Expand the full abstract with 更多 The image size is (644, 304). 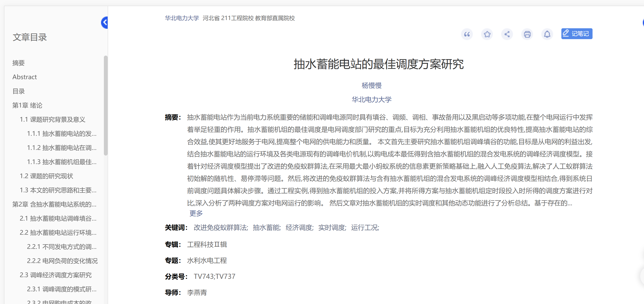pos(196,214)
